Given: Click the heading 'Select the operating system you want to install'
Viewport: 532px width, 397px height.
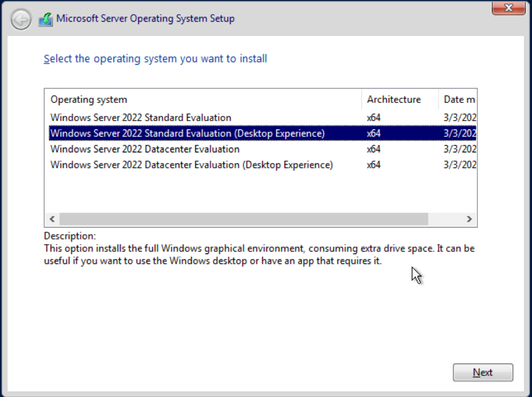Looking at the screenshot, I should tap(155, 59).
